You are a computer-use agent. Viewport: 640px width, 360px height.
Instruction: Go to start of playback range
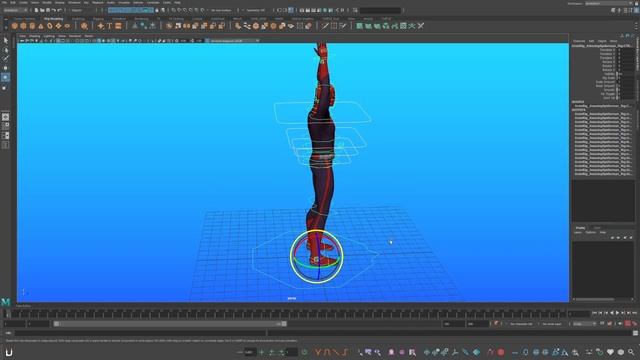(x=595, y=313)
